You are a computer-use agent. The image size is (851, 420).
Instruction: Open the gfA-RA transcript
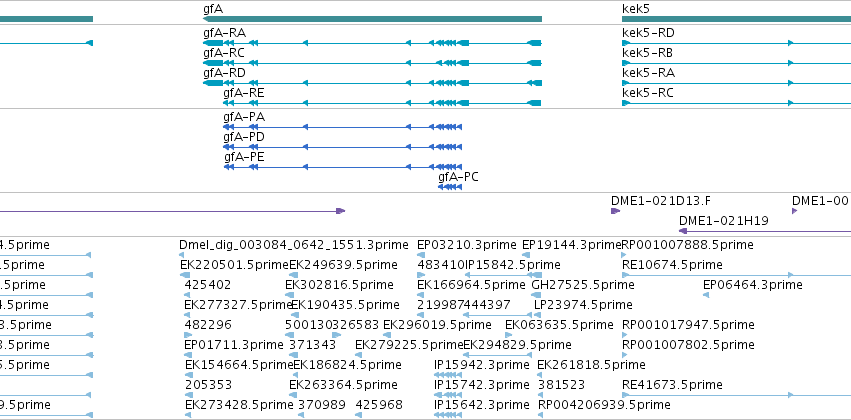point(224,33)
